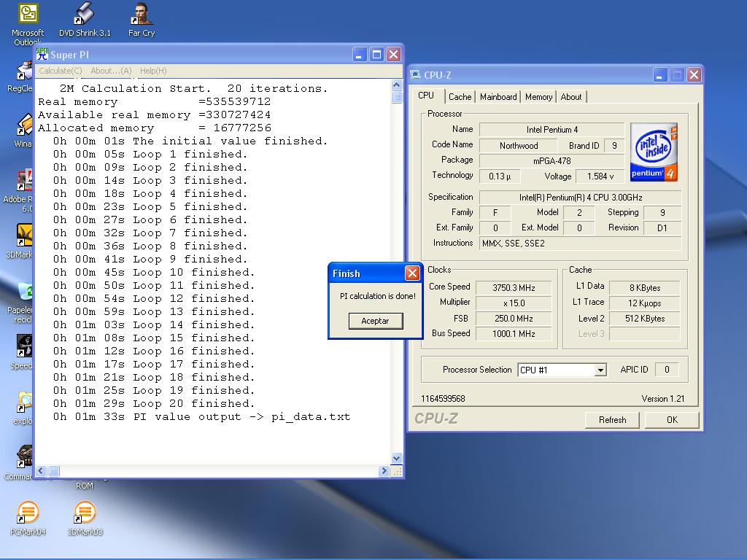The image size is (747, 560).
Task: Open the Help(H) menu in Super PI
Action: click(x=153, y=71)
